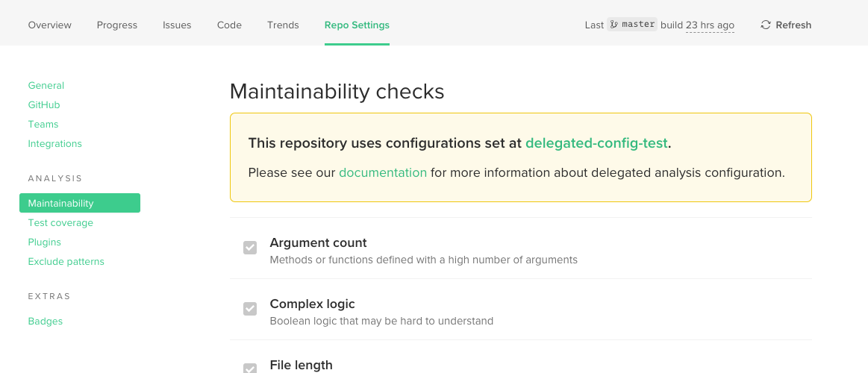Click the 'Complex logic' title text
868x373 pixels.
(312, 304)
